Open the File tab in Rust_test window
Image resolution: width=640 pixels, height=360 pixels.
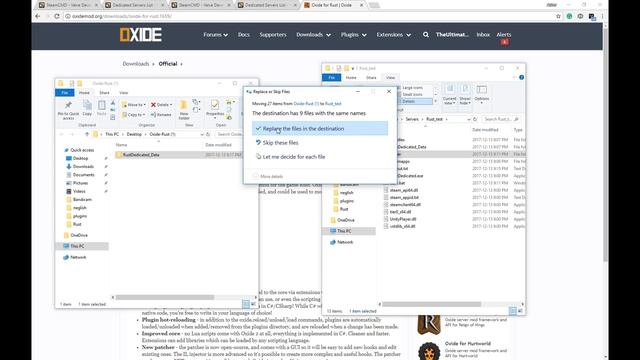331,78
